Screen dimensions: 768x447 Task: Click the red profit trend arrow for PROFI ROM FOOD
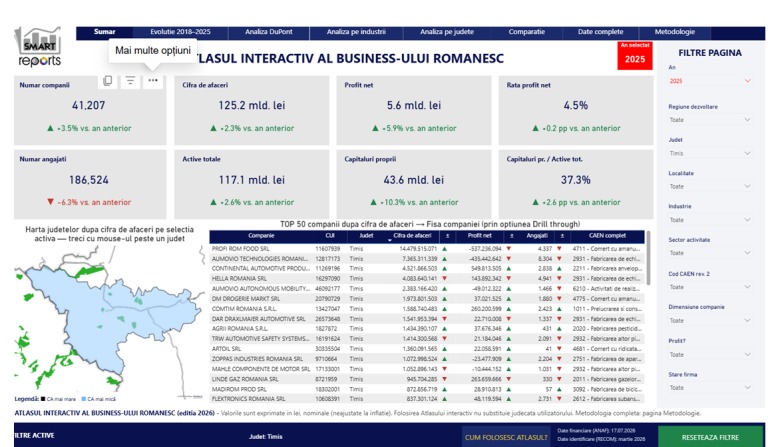[x=508, y=249]
